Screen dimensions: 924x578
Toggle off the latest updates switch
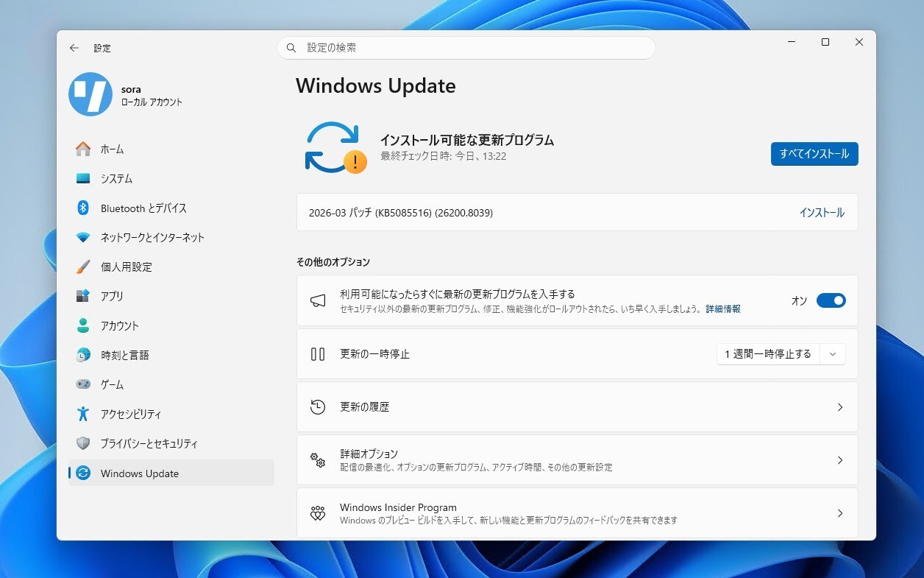click(x=831, y=300)
